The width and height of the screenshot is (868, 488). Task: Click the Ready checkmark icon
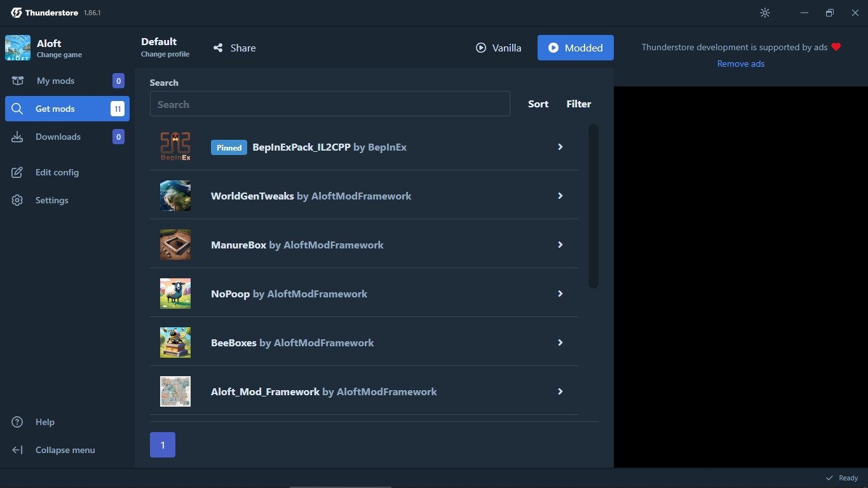point(829,478)
